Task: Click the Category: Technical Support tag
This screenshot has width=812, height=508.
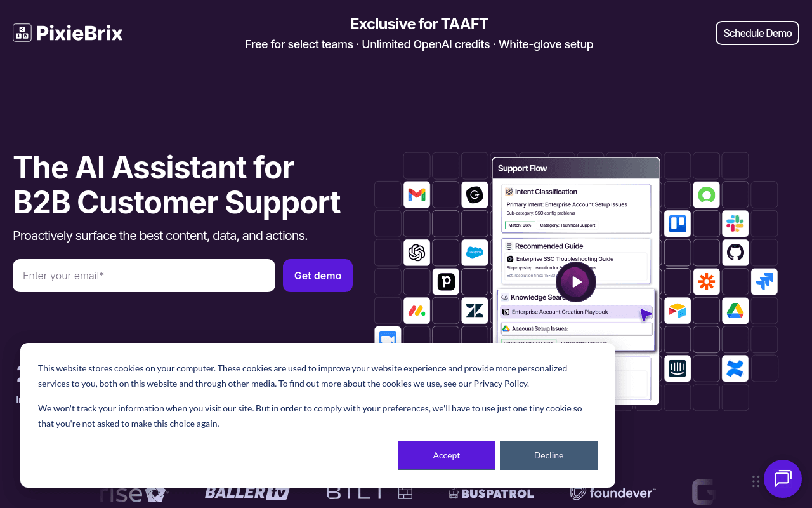Action: click(568, 225)
